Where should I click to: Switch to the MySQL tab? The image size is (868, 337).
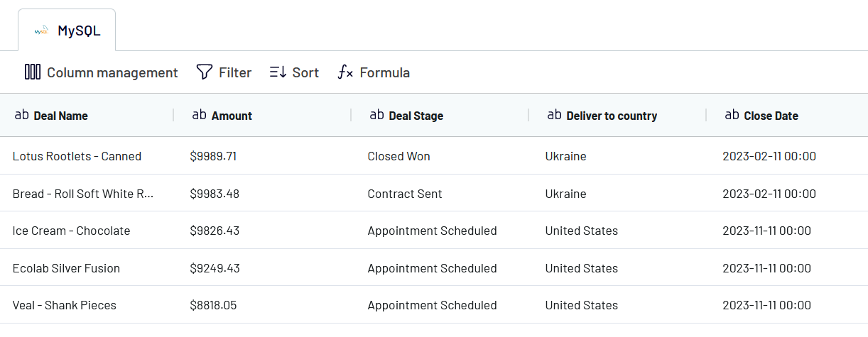tap(67, 31)
